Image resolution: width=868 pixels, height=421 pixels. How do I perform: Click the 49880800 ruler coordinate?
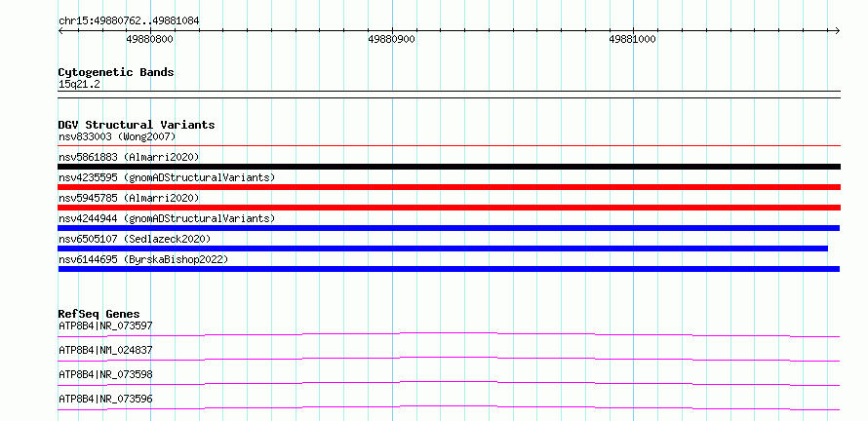pos(149,39)
